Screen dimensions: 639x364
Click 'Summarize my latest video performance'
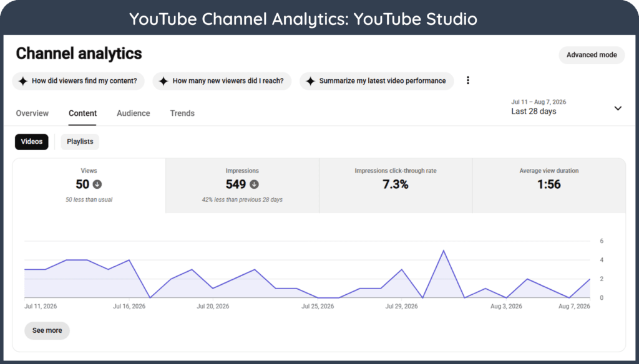coord(376,81)
